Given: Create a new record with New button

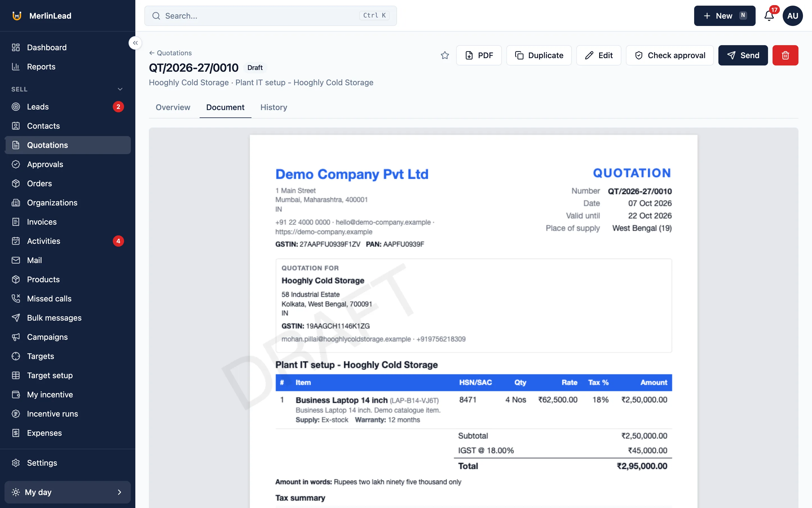Looking at the screenshot, I should [724, 16].
